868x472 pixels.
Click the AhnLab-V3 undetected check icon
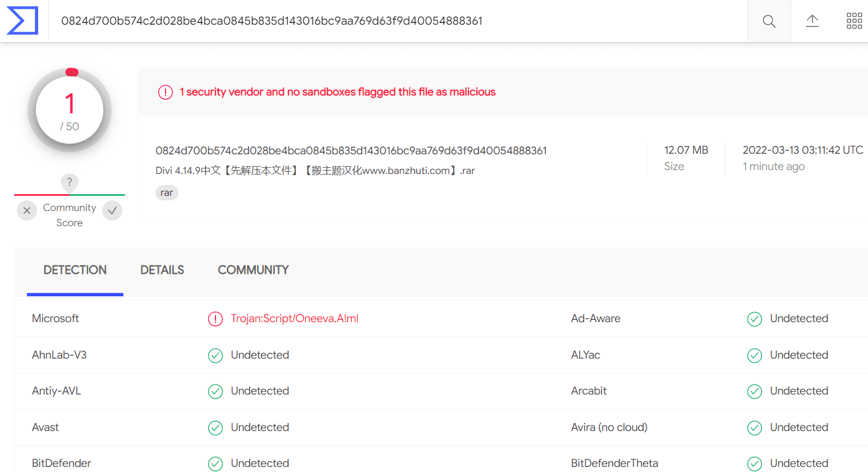[x=215, y=355]
